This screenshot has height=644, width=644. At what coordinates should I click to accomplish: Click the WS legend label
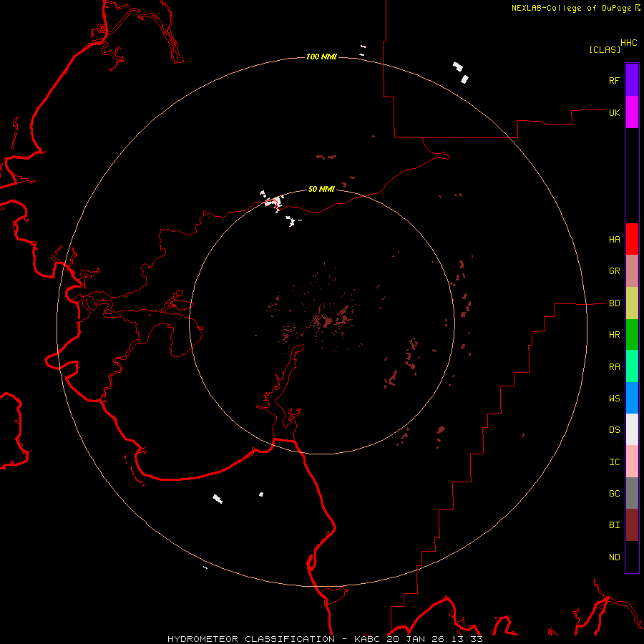[x=614, y=399]
